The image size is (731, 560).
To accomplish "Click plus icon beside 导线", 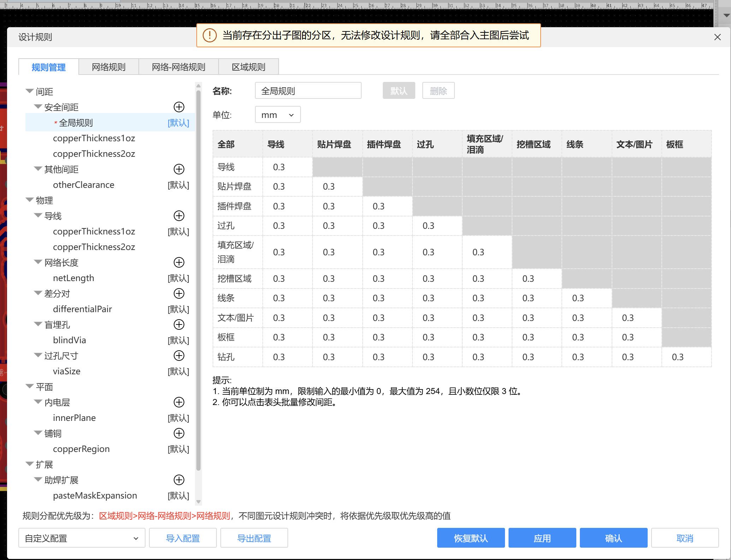I will (179, 216).
